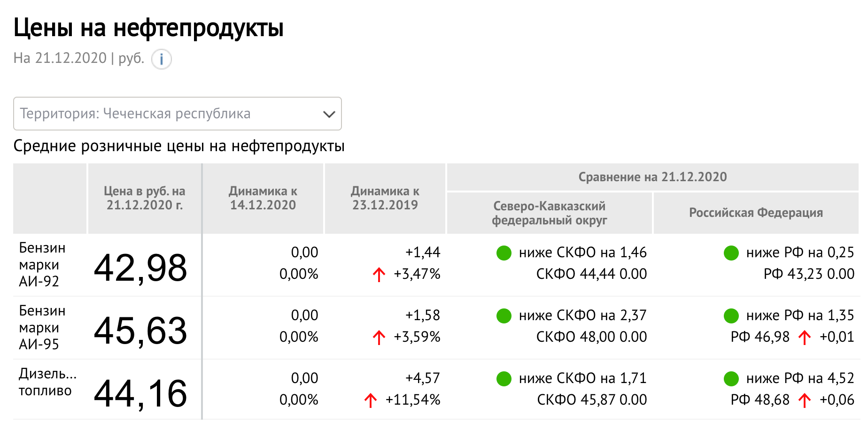This screenshot has height=430, width=868.
Task: Click green dot for АИ-92 РФ comparison
Action: (x=731, y=253)
